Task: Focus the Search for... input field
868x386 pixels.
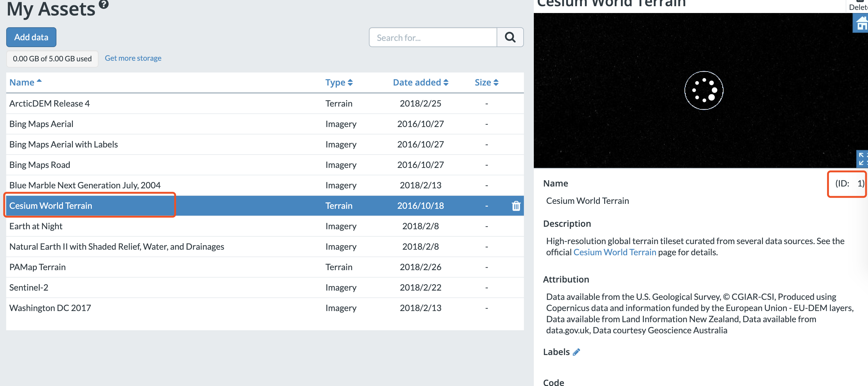Action: click(433, 37)
